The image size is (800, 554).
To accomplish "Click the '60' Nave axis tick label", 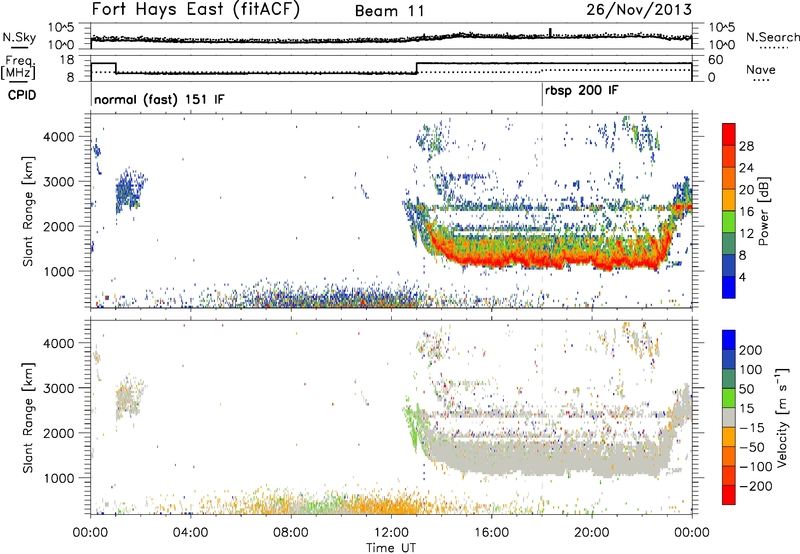I will (x=715, y=60).
